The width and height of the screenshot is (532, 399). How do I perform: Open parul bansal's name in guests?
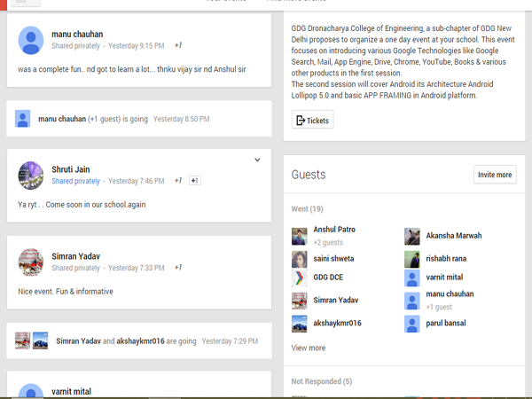pos(446,323)
